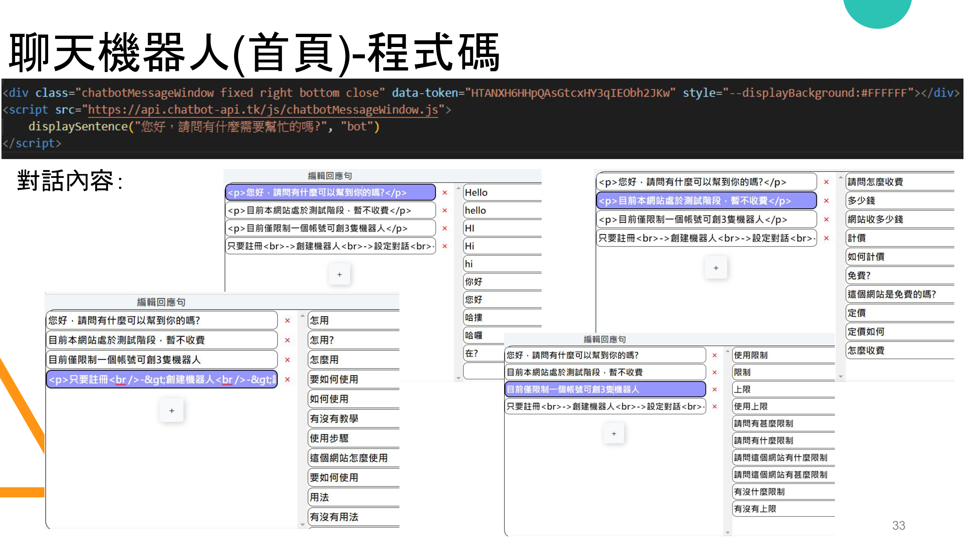Image resolution: width=980 pixels, height=551 pixels.
Task: Remove highlighted '暫不收費' response in top-right panel
Action: 826,201
